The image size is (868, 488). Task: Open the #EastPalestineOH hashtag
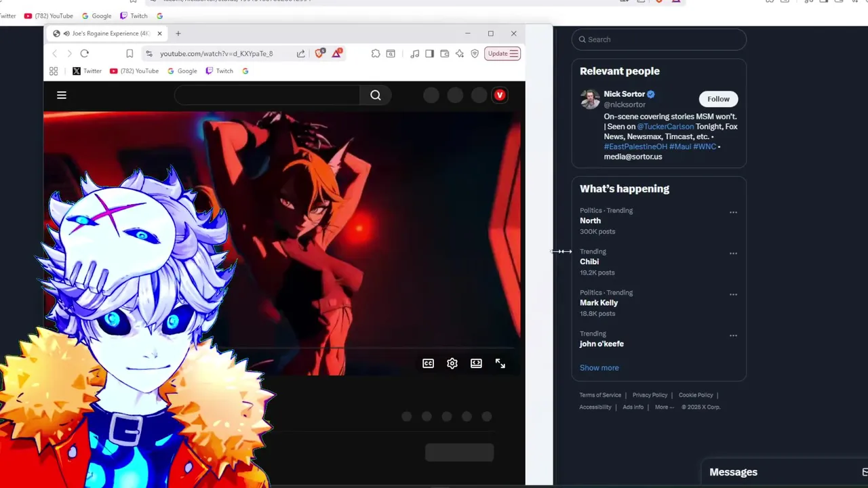(x=635, y=146)
